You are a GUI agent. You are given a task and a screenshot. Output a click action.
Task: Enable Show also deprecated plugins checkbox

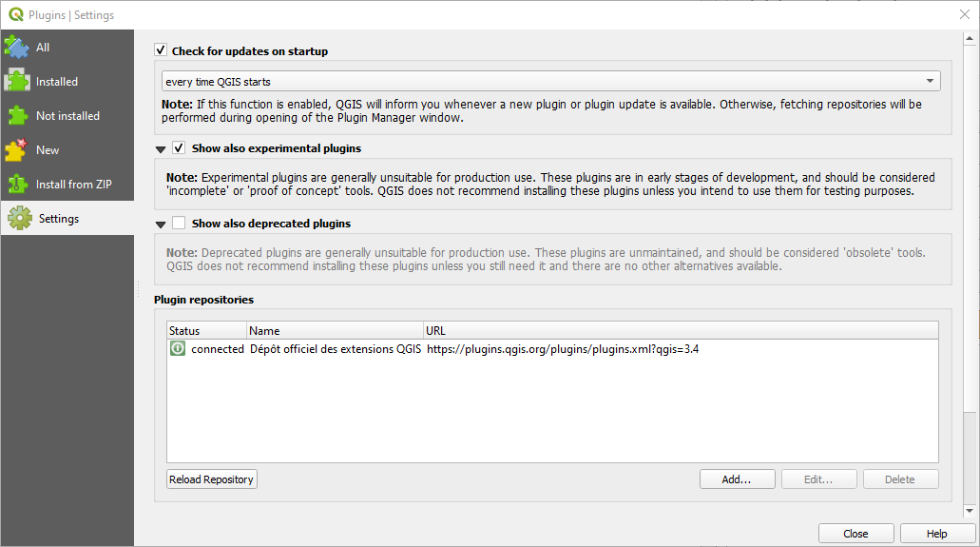tap(179, 223)
